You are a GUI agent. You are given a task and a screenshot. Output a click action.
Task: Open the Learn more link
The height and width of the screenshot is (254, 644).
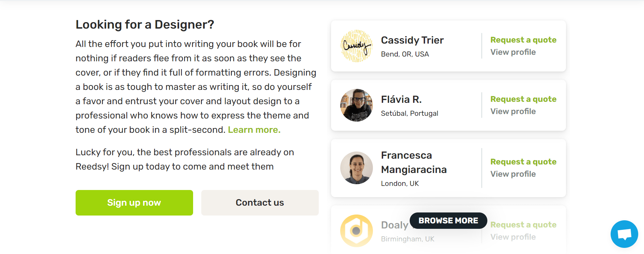pos(254,130)
